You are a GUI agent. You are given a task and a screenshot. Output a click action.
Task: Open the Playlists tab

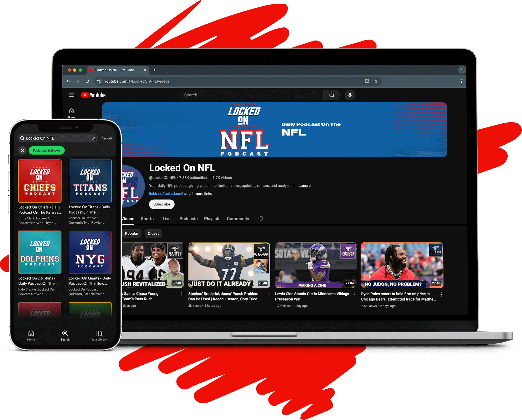(x=212, y=219)
